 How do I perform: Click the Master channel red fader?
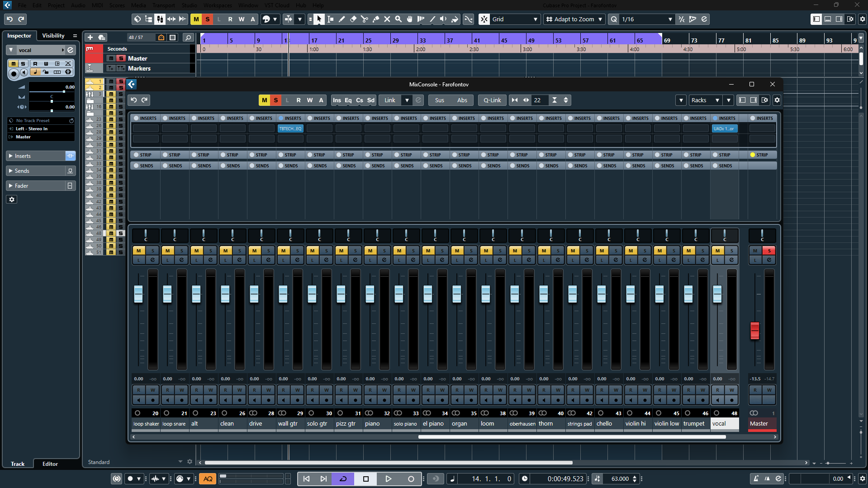coord(755,330)
